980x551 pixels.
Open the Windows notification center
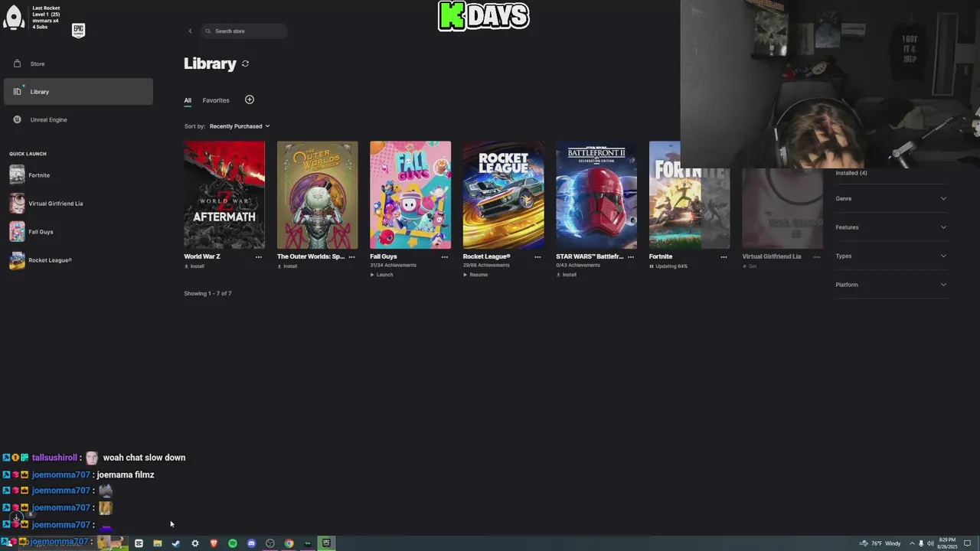tap(967, 543)
